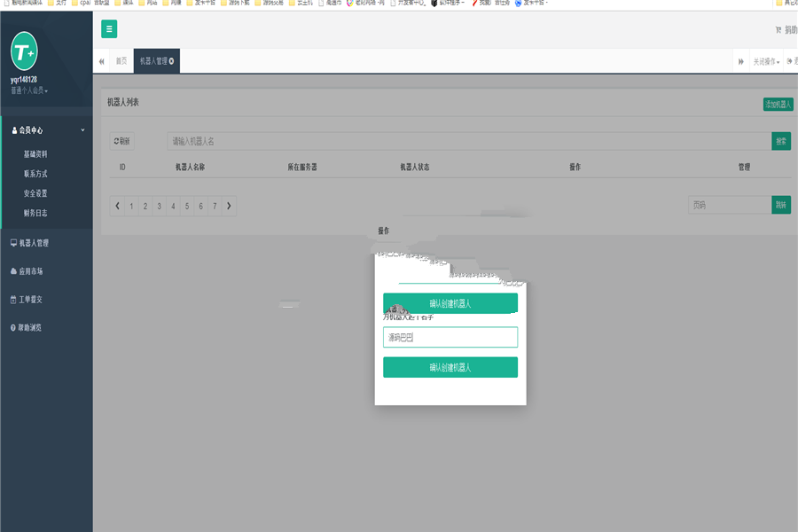Screen dimensions: 798x532
Task: Click the 所在服务器 column header
Action: pyautogui.click(x=301, y=167)
